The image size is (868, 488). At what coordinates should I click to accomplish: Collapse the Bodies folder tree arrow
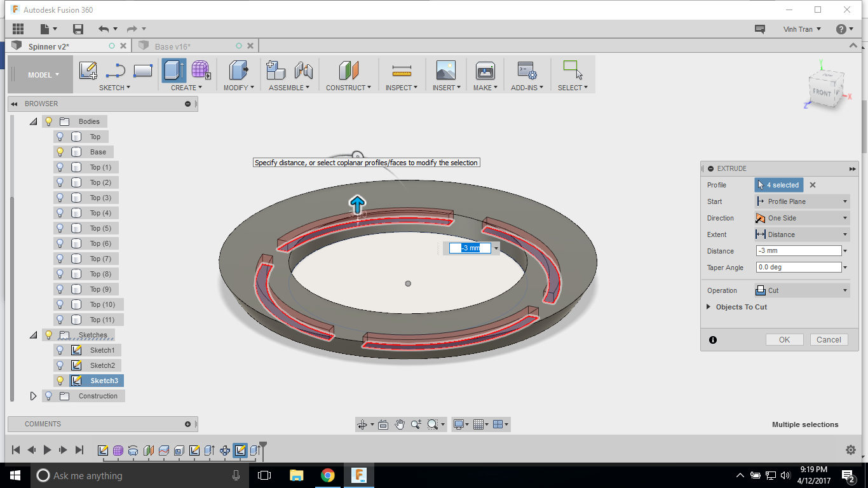pyautogui.click(x=34, y=121)
